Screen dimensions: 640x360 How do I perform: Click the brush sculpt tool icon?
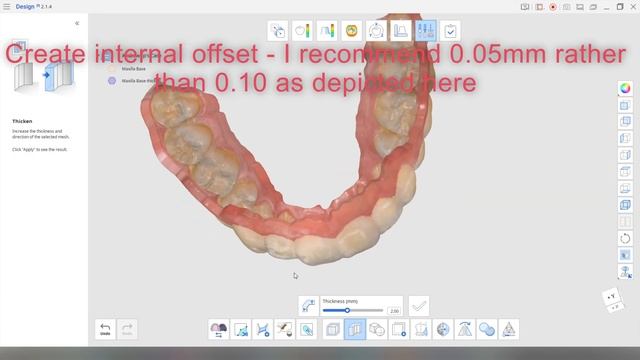coord(284,329)
